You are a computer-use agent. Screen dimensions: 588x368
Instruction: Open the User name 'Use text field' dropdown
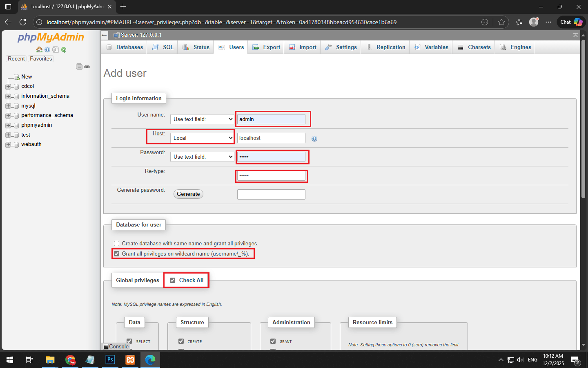click(x=202, y=119)
